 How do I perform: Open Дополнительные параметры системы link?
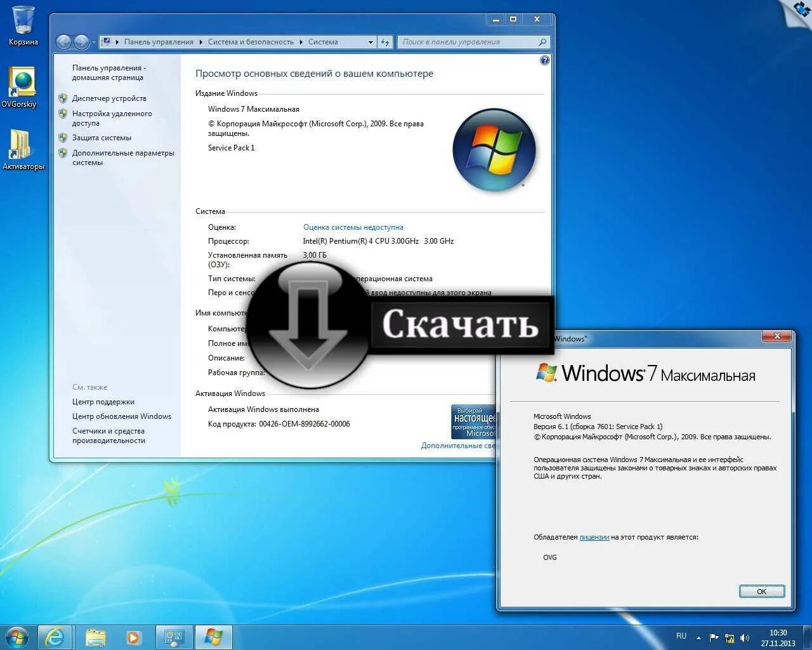[x=123, y=157]
